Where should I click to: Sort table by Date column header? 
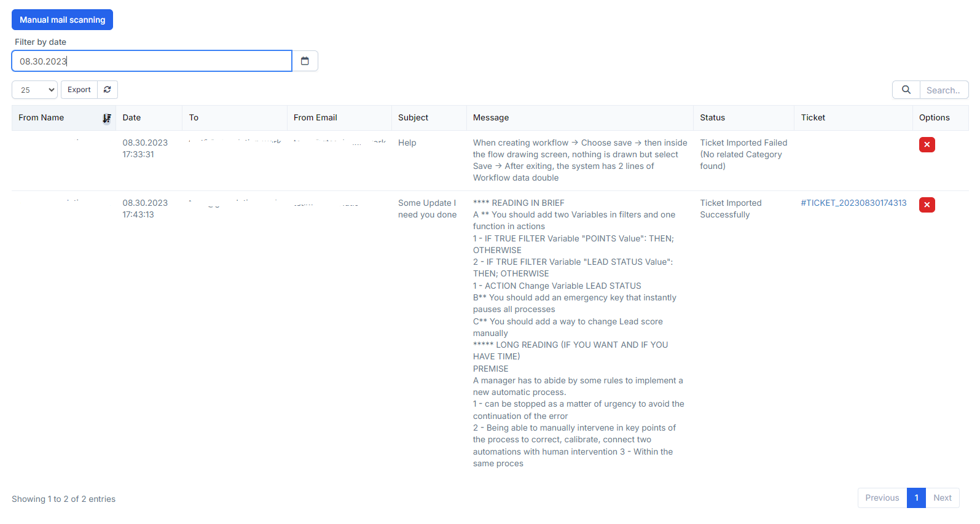(131, 117)
